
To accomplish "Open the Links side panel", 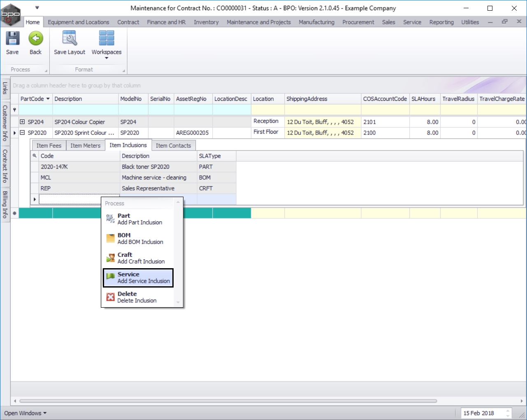I will tap(5, 88).
